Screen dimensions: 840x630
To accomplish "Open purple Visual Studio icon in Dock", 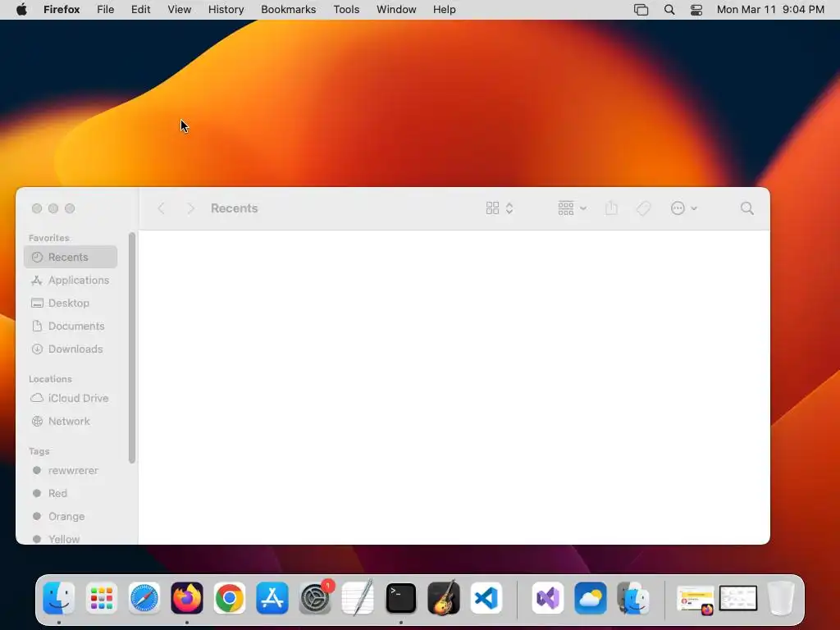I will pos(547,598).
